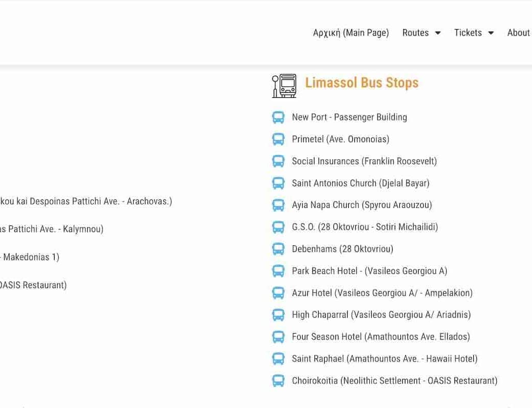This screenshot has width=532, height=408.
Task: Click the bus stop icon beside Limassol Bus Stops
Action: tap(284, 85)
